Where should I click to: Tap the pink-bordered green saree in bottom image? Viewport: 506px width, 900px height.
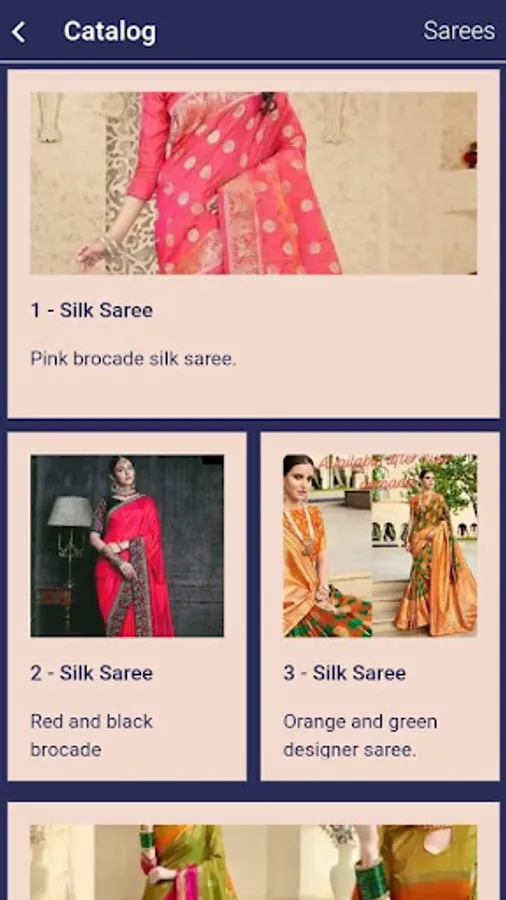coord(186,863)
